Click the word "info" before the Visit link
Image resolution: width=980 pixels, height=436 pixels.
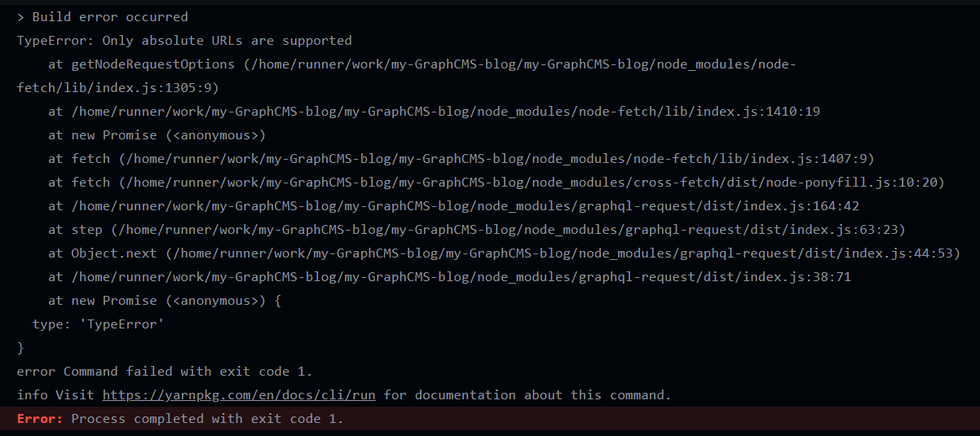pyautogui.click(x=32, y=395)
